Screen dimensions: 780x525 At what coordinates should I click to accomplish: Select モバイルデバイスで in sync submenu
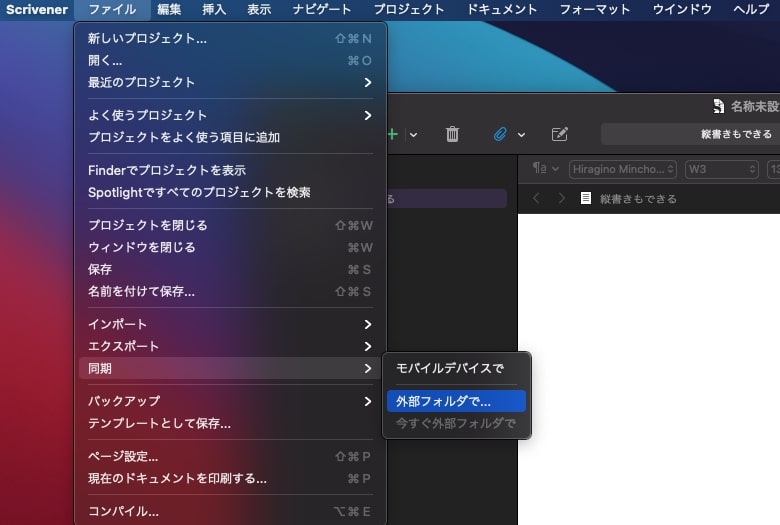pyautogui.click(x=456, y=368)
